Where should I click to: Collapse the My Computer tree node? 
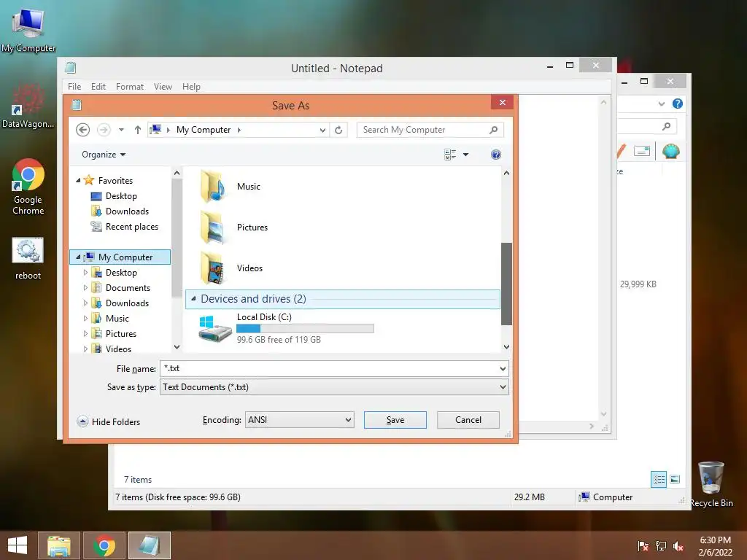78,257
